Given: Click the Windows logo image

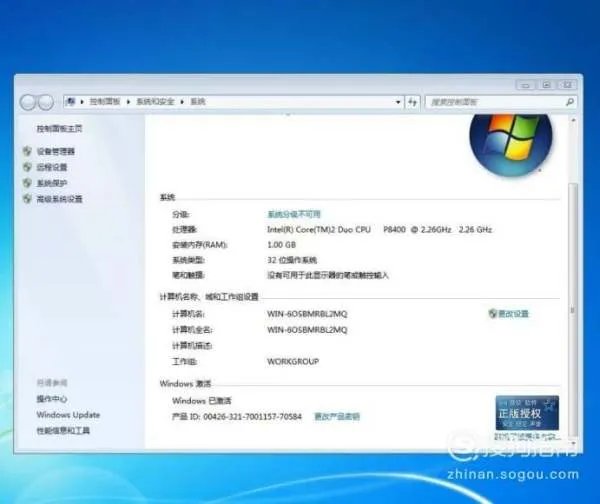Looking at the screenshot, I should [510, 145].
